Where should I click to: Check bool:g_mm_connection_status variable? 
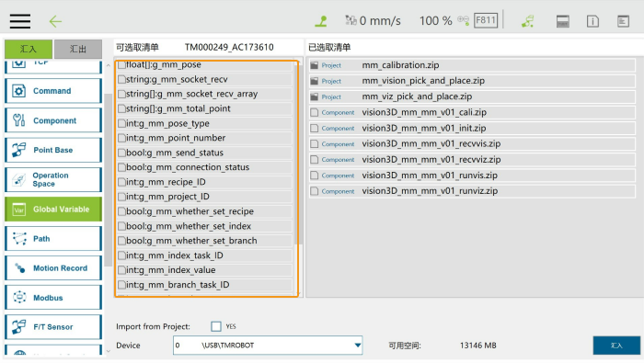pyautogui.click(x=121, y=167)
